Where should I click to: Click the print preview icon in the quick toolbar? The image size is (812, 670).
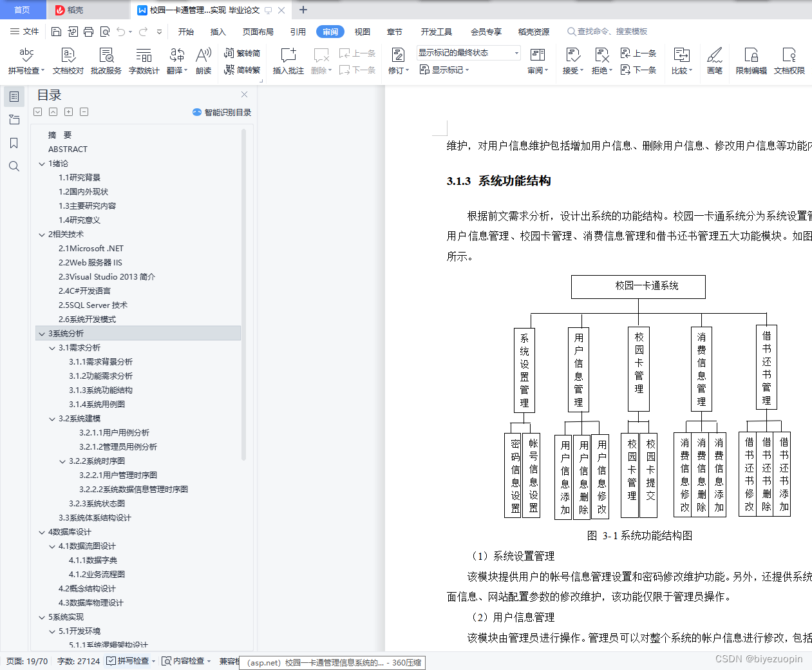point(104,32)
